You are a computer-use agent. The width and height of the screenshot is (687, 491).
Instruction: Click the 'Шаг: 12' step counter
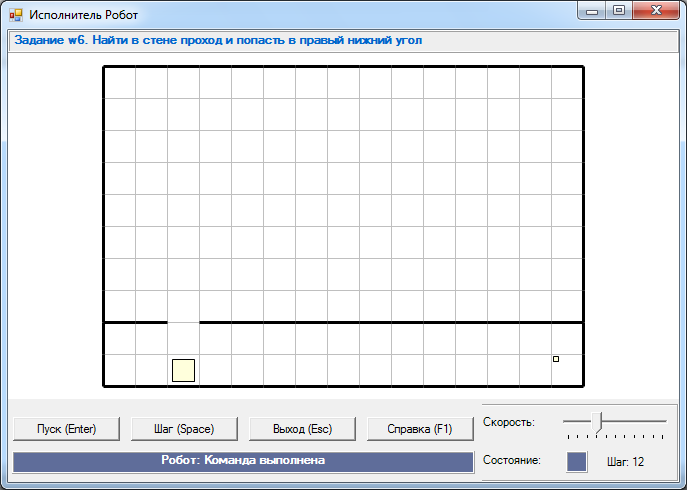pyautogui.click(x=626, y=462)
